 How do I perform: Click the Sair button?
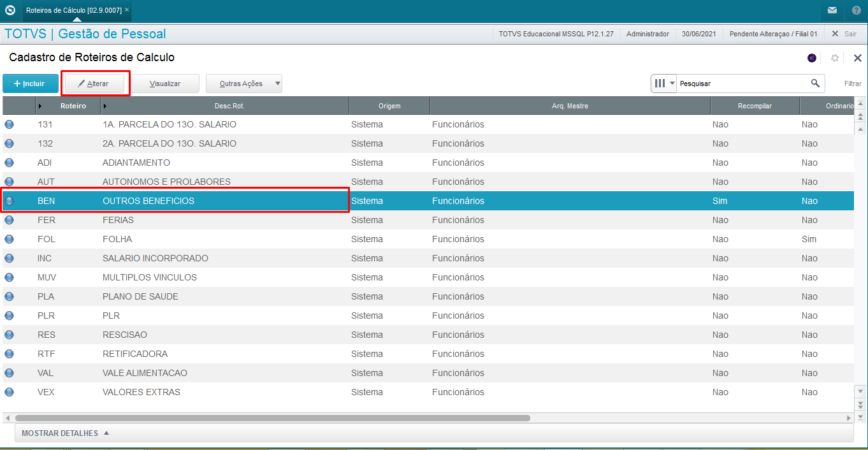click(844, 34)
